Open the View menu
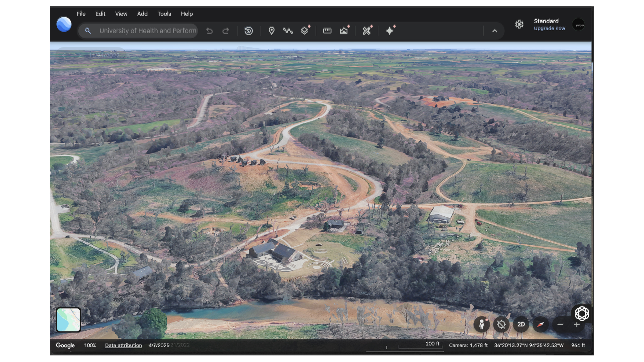Viewport: 644px width, 362px height. 121,14
